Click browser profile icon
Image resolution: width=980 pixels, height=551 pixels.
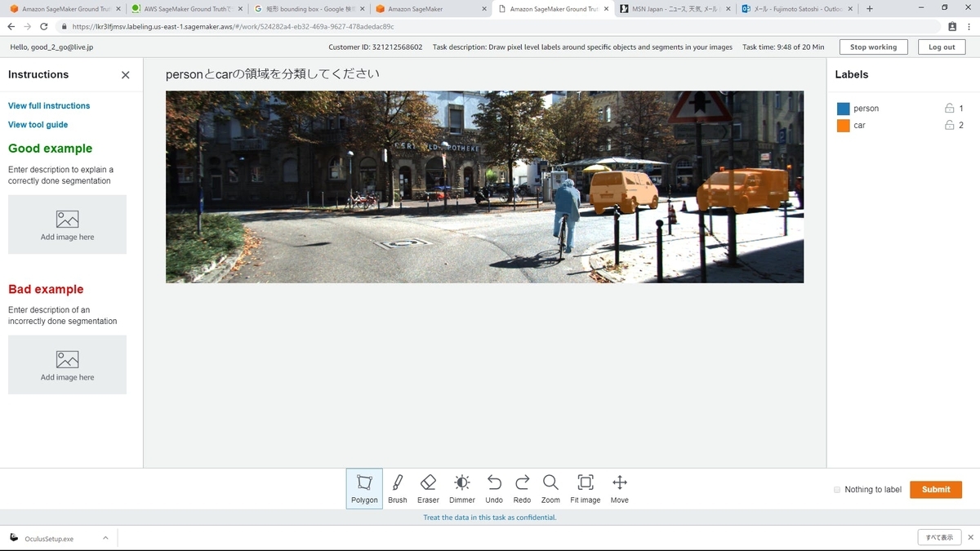tap(952, 26)
